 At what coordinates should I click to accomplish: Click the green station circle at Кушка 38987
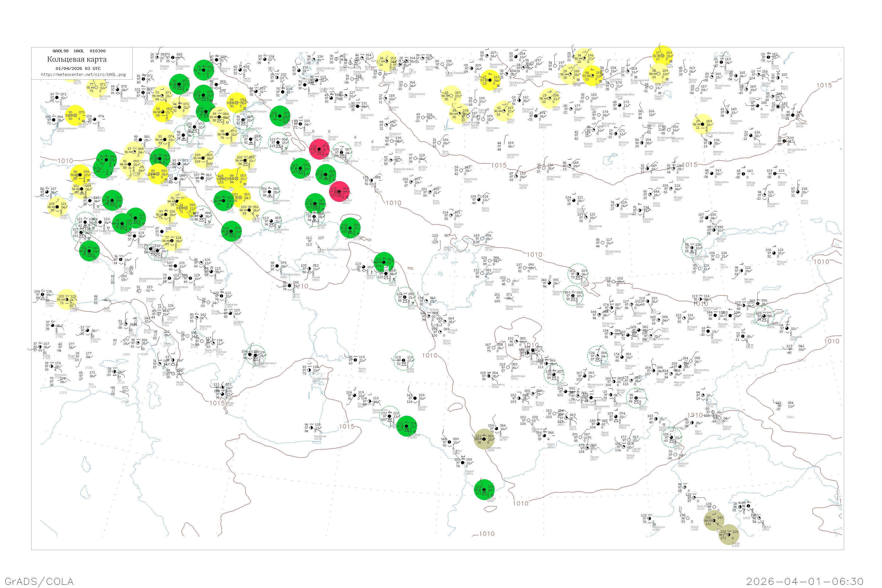click(484, 490)
